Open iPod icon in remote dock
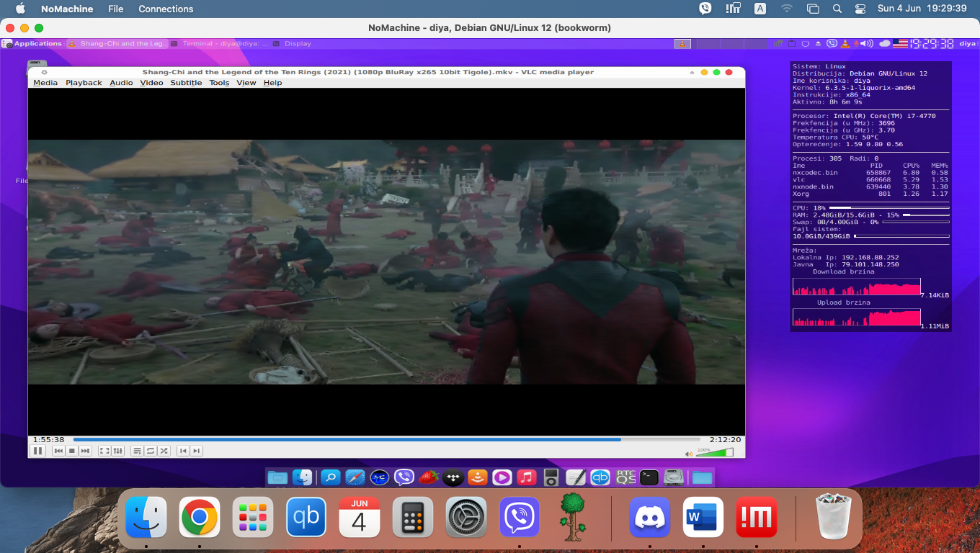Image resolution: width=980 pixels, height=553 pixels. [551, 477]
